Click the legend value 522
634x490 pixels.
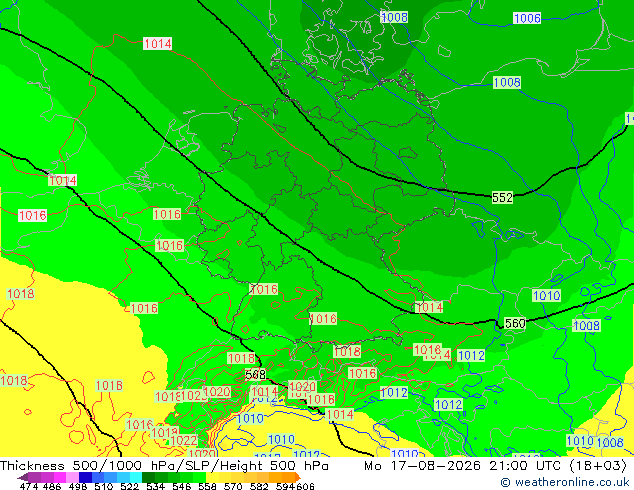click(129, 486)
